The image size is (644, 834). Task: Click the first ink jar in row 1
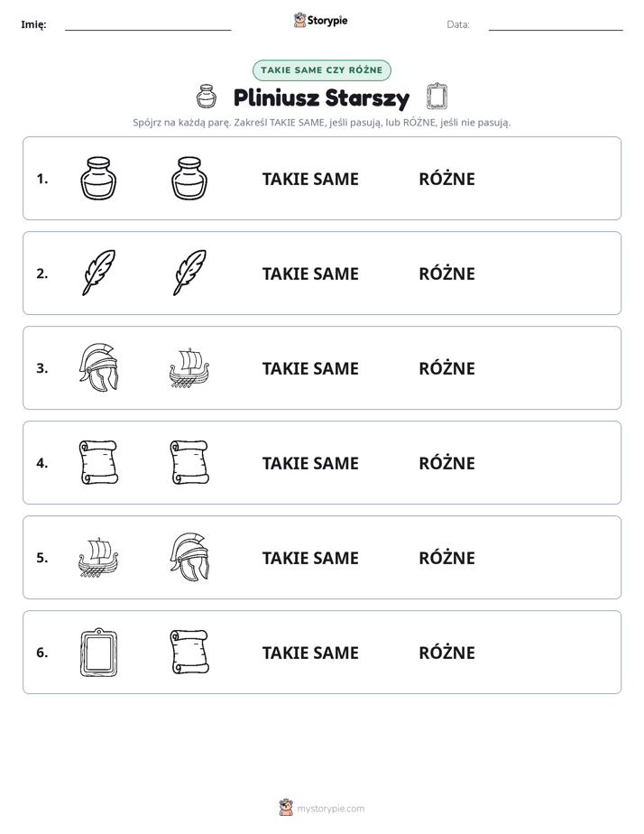(98, 179)
